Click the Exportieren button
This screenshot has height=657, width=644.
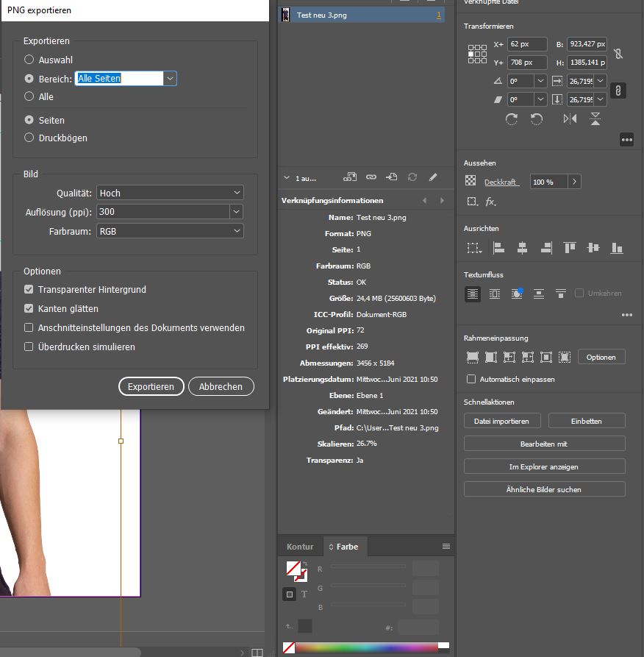click(x=151, y=386)
